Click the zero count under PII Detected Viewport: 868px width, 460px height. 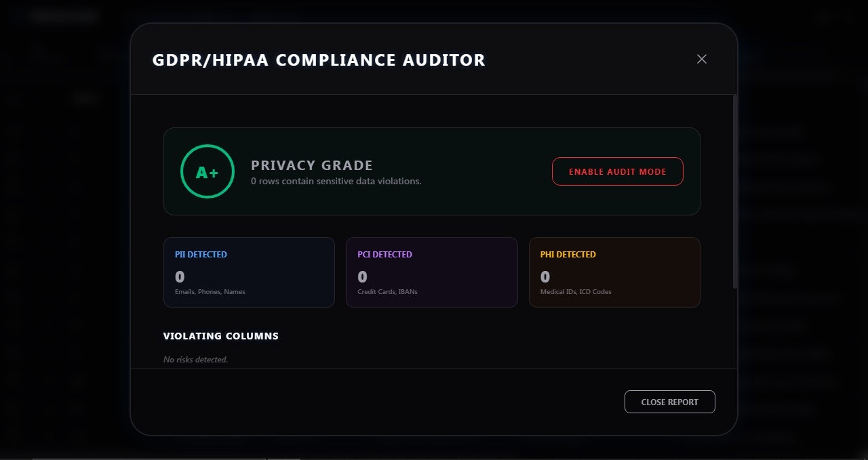(180, 276)
